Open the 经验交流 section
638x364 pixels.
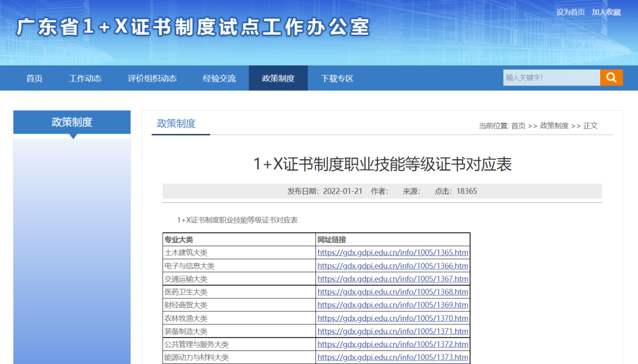(x=219, y=77)
